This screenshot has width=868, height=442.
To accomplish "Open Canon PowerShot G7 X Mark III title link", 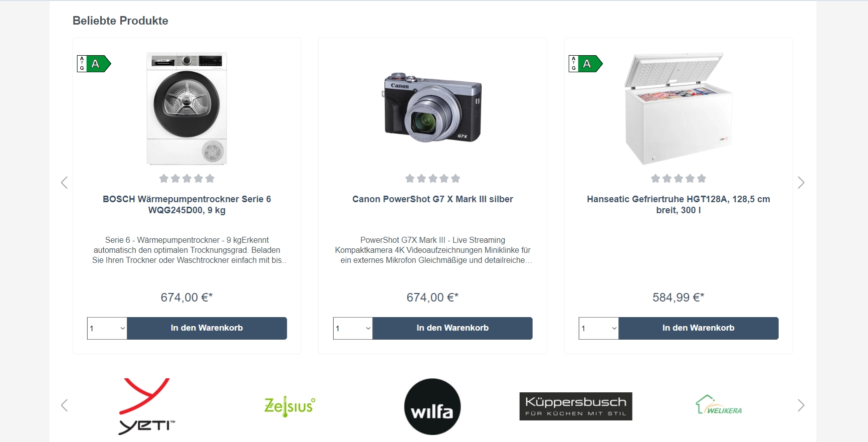I will (x=432, y=199).
